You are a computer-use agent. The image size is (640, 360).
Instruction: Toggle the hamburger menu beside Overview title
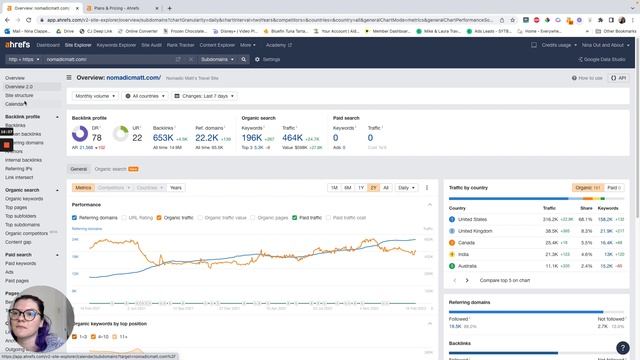click(x=69, y=77)
